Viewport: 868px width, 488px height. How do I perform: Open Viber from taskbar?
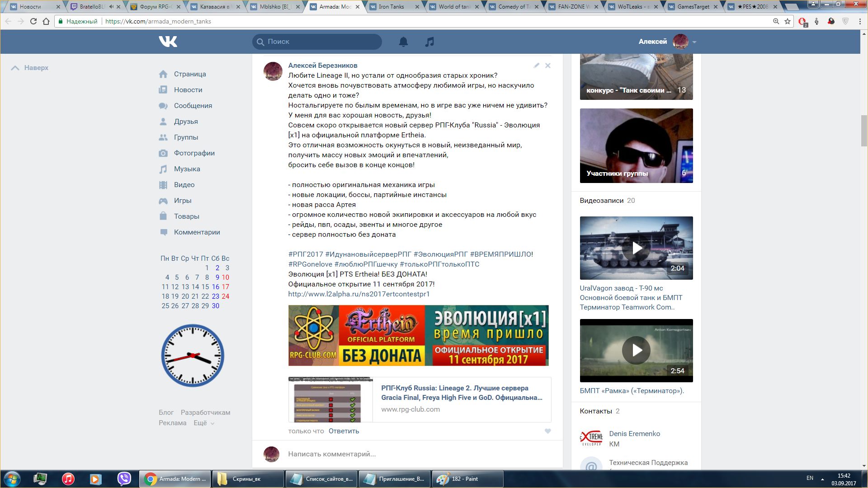124,479
